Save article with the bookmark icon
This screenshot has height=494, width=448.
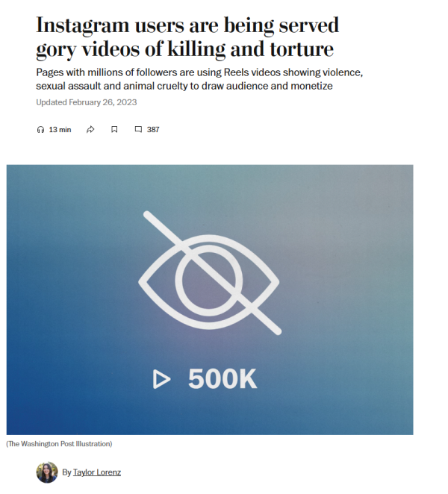[x=114, y=130]
